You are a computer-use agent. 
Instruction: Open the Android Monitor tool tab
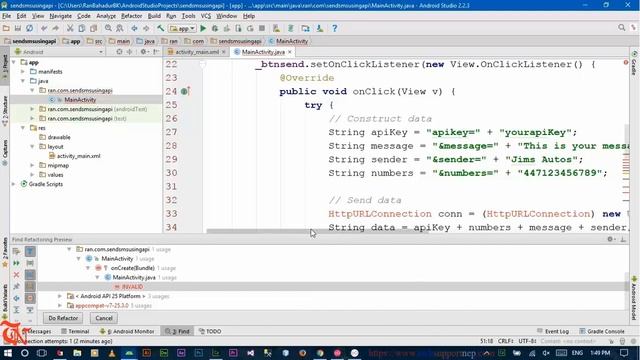[127, 331]
